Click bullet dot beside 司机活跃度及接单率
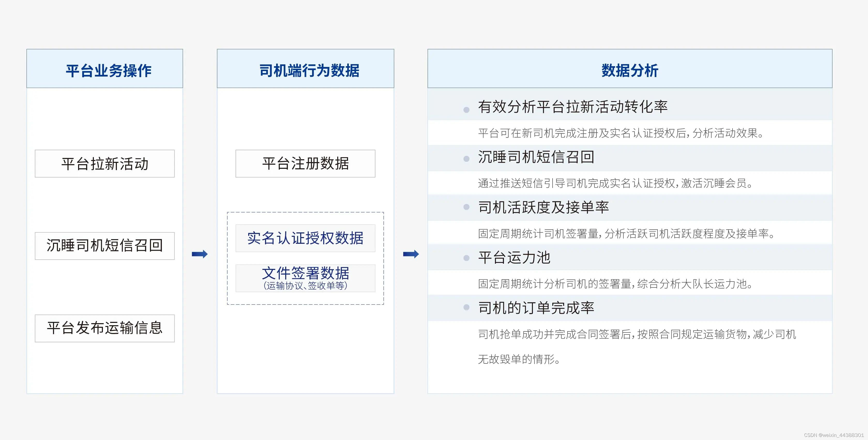 coord(466,207)
